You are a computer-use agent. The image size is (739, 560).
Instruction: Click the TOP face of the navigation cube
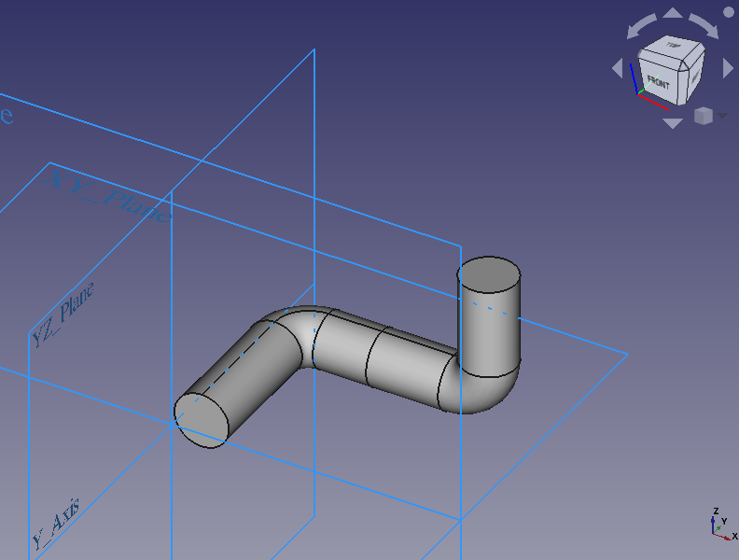point(673,46)
